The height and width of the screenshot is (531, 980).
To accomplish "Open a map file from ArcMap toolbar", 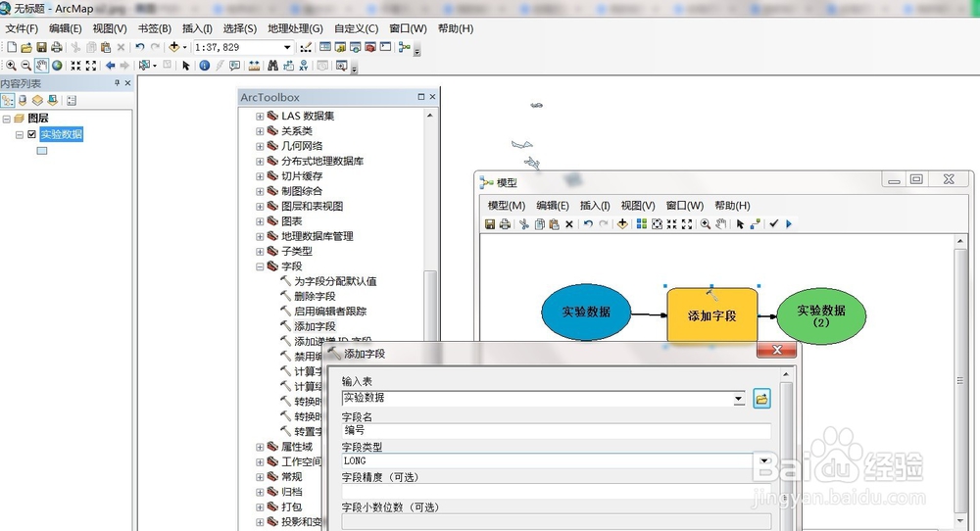I will [x=26, y=47].
